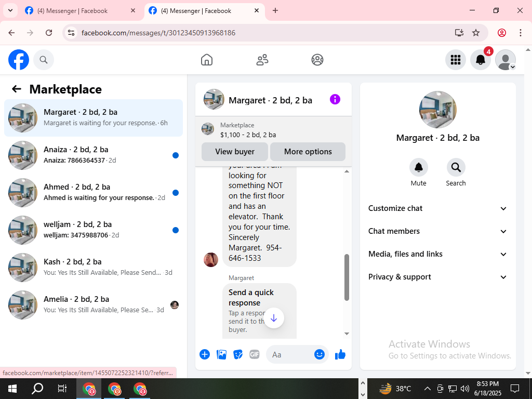
Task: Switch to first Messenger tab
Action: click(81, 11)
